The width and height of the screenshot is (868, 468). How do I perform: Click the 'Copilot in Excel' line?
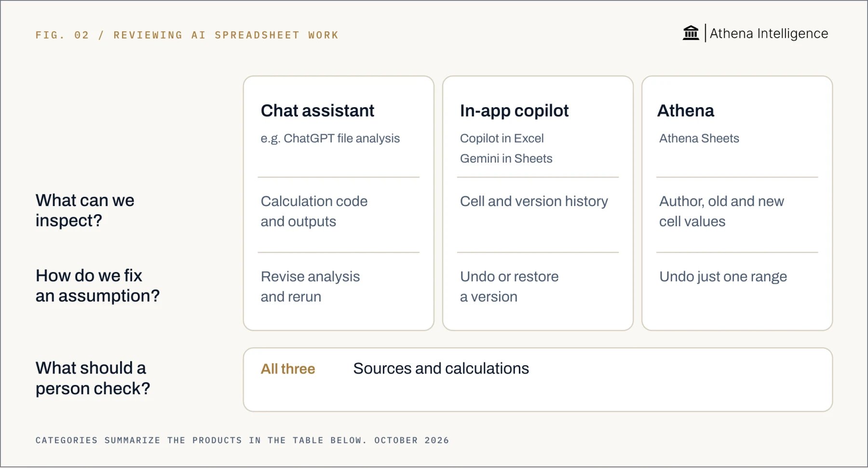pyautogui.click(x=502, y=138)
